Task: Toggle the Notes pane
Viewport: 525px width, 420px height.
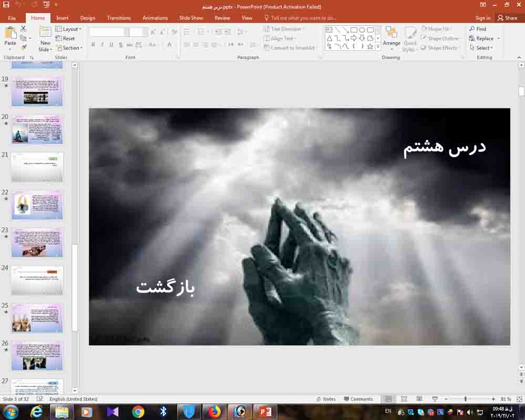Action: (x=326, y=399)
